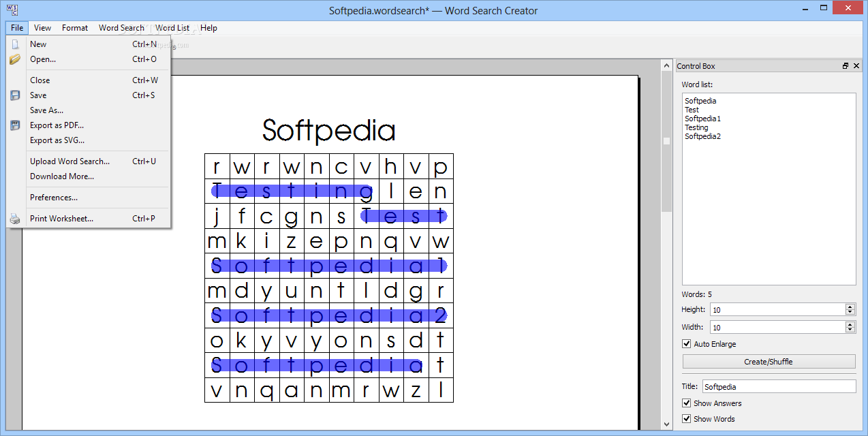Click worksheet scrollbar up arrow

click(x=666, y=65)
